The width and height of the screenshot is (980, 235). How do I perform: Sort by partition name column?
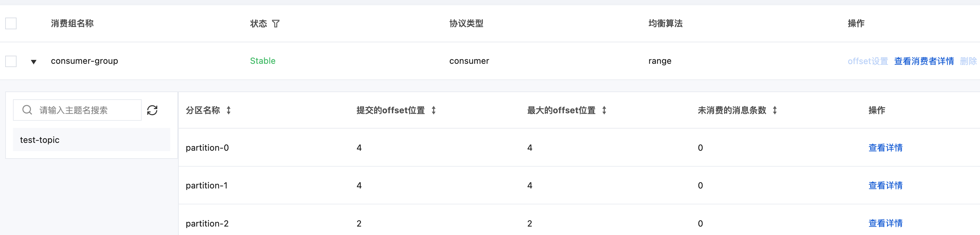229,110
